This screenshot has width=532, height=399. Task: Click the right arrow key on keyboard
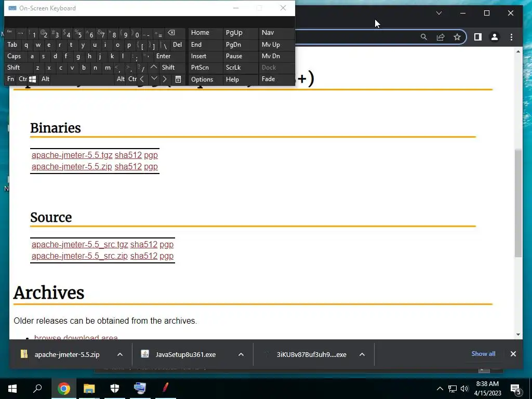(165, 79)
